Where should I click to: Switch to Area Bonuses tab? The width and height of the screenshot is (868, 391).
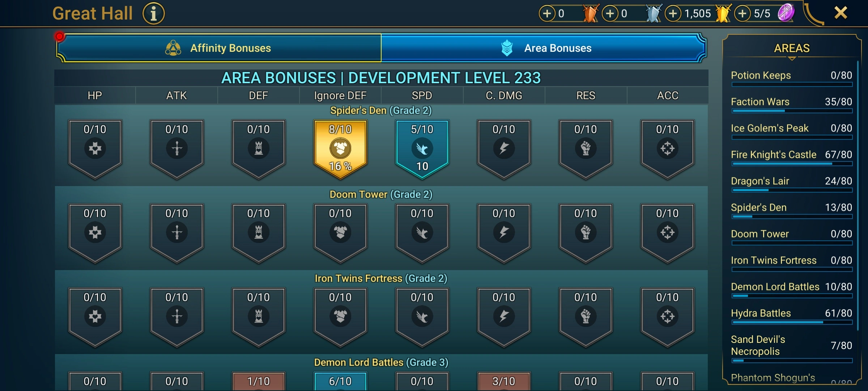543,48
